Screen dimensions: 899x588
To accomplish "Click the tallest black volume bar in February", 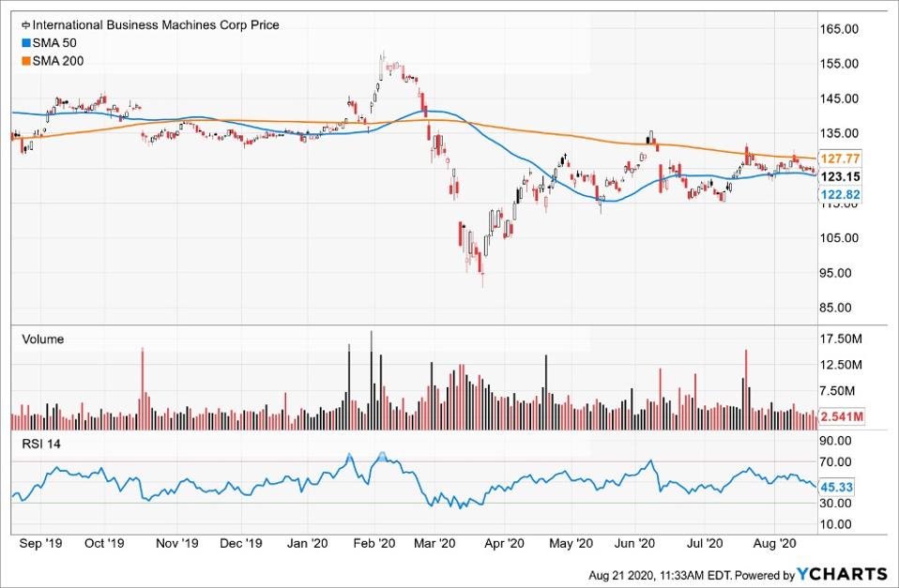I will click(371, 380).
